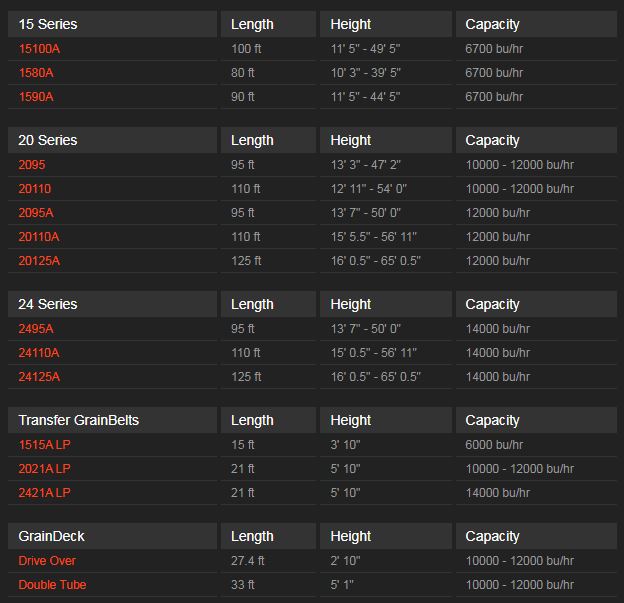
Task: Select the 1590A conveyor link
Action: coord(36,97)
